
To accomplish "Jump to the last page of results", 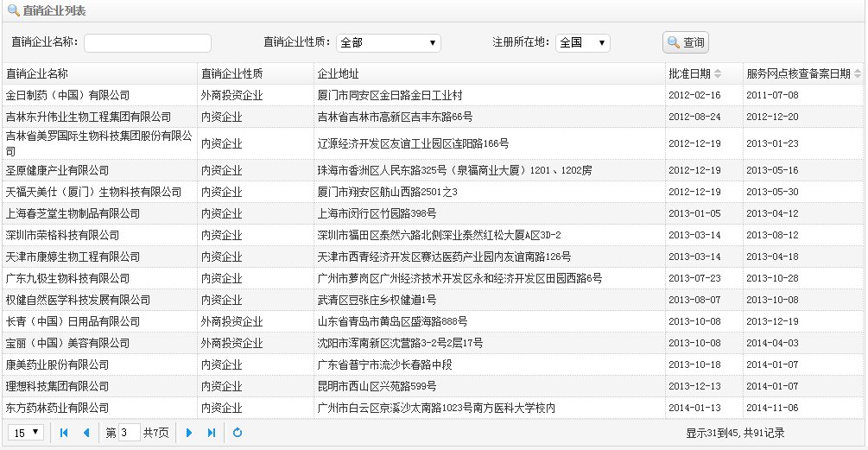I will 212,433.
